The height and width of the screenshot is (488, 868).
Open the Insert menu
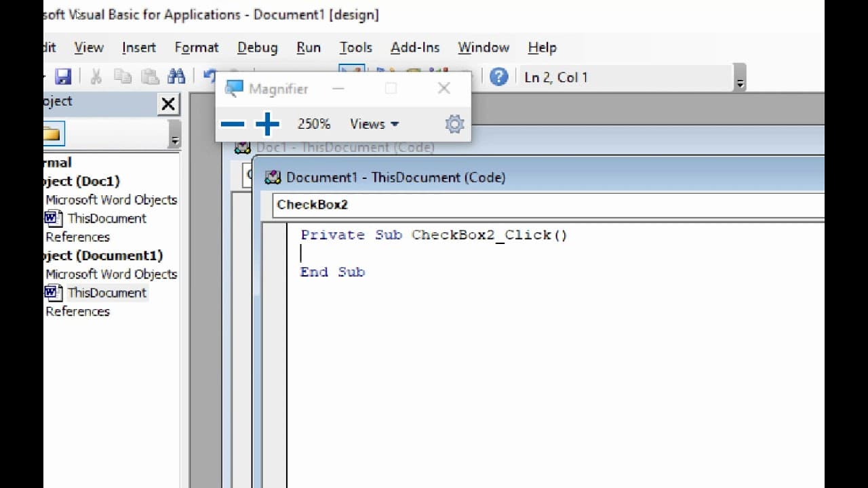point(139,47)
